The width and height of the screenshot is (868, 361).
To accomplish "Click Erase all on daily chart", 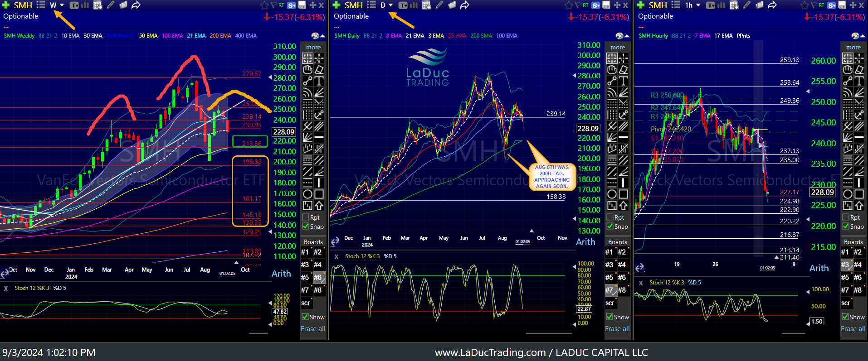I will click(x=617, y=329).
